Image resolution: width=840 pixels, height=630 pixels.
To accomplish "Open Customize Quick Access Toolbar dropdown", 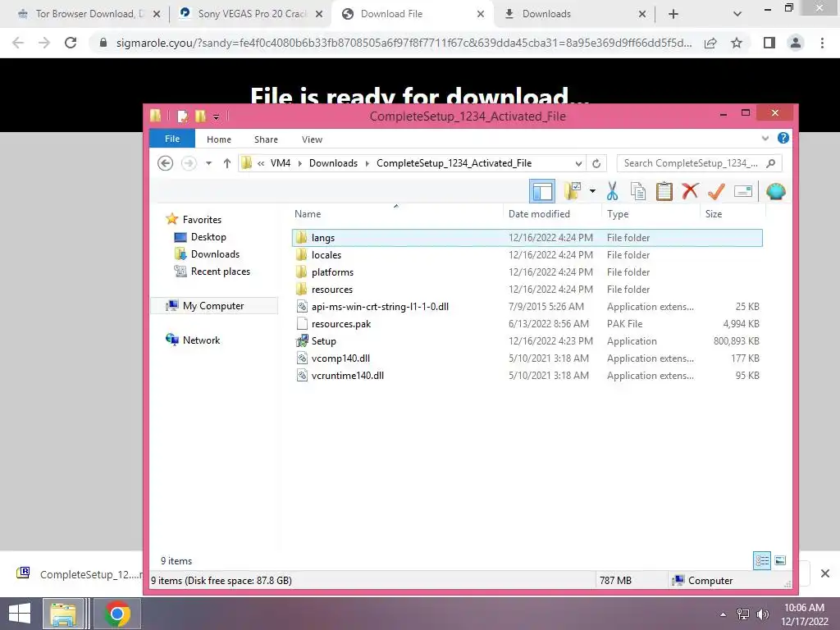I will 216,116.
